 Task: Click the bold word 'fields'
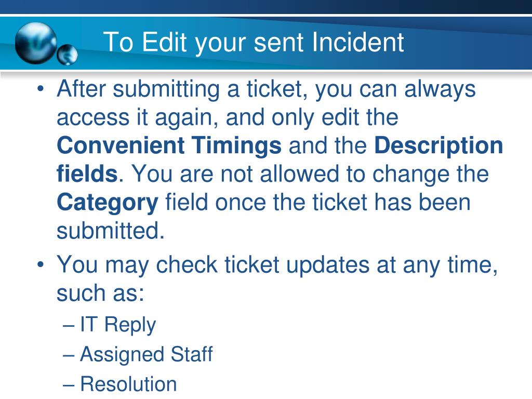click(x=87, y=174)
